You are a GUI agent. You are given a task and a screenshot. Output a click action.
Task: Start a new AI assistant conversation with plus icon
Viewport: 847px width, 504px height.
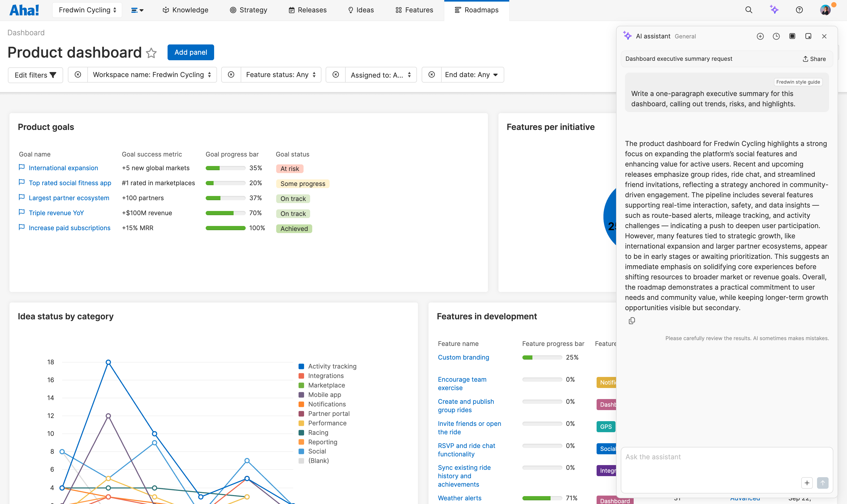760,36
